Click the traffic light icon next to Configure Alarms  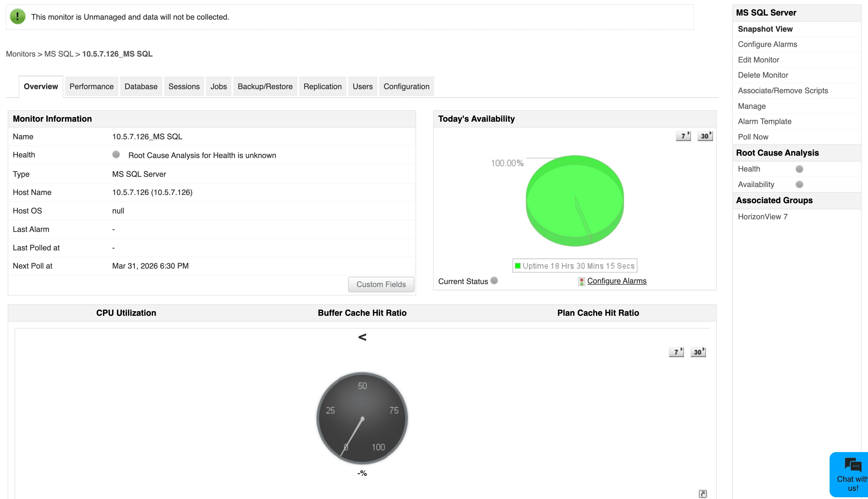coord(581,281)
